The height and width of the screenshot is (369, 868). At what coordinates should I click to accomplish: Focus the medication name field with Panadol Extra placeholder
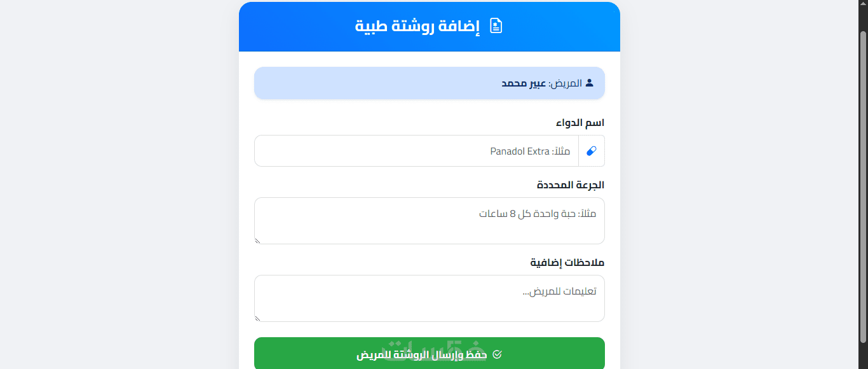416,151
